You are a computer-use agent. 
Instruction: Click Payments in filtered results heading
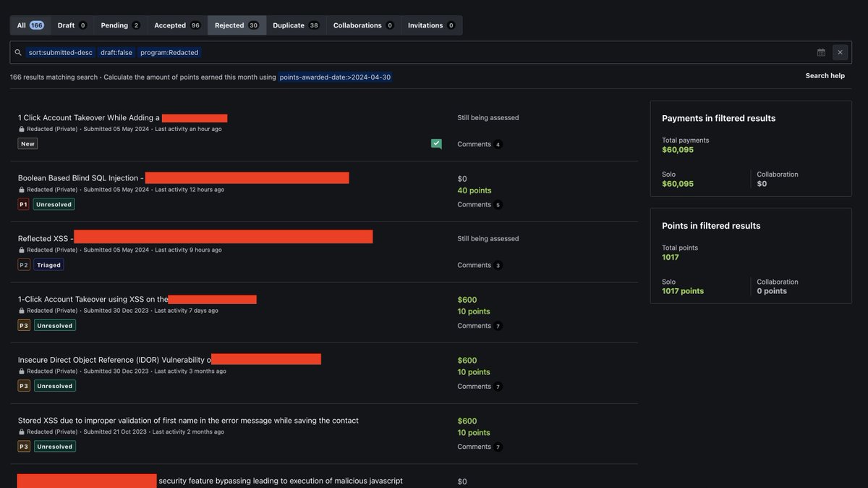pyautogui.click(x=719, y=118)
